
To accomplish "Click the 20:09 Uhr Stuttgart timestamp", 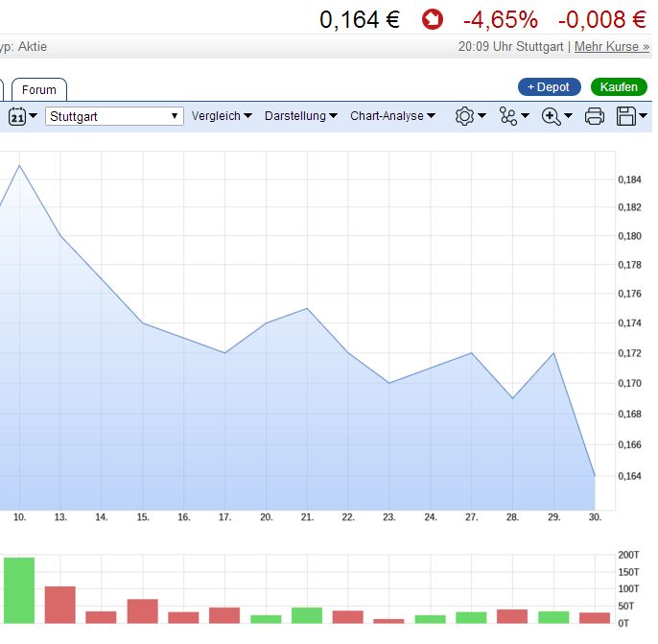I will coord(510,47).
